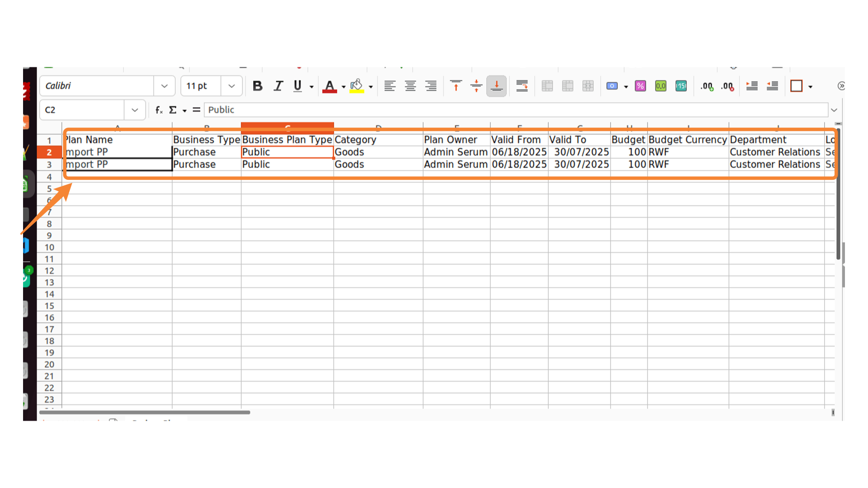Remove decimal place
Viewport: 868px width, 488px height.
pyautogui.click(x=727, y=86)
